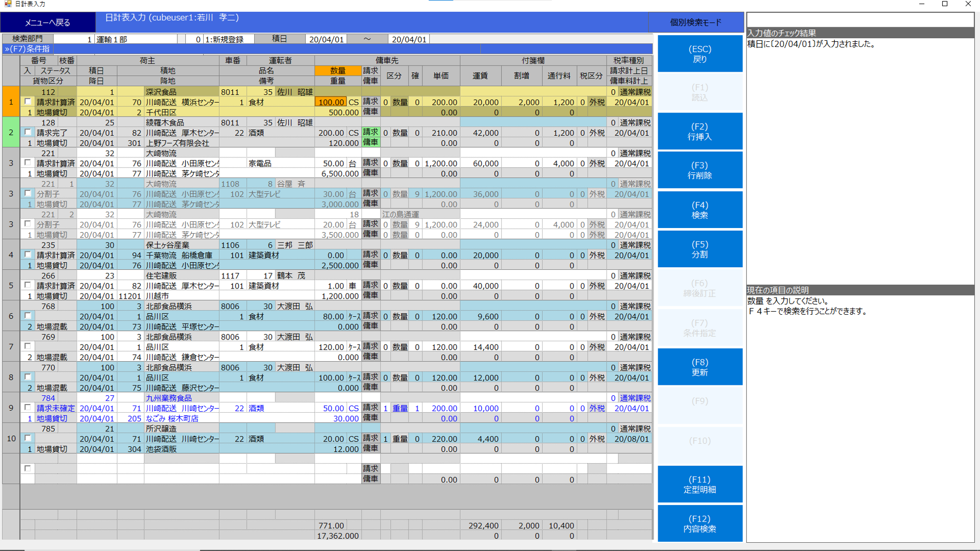
Task: Click the start 積日 date field
Action: point(326,39)
